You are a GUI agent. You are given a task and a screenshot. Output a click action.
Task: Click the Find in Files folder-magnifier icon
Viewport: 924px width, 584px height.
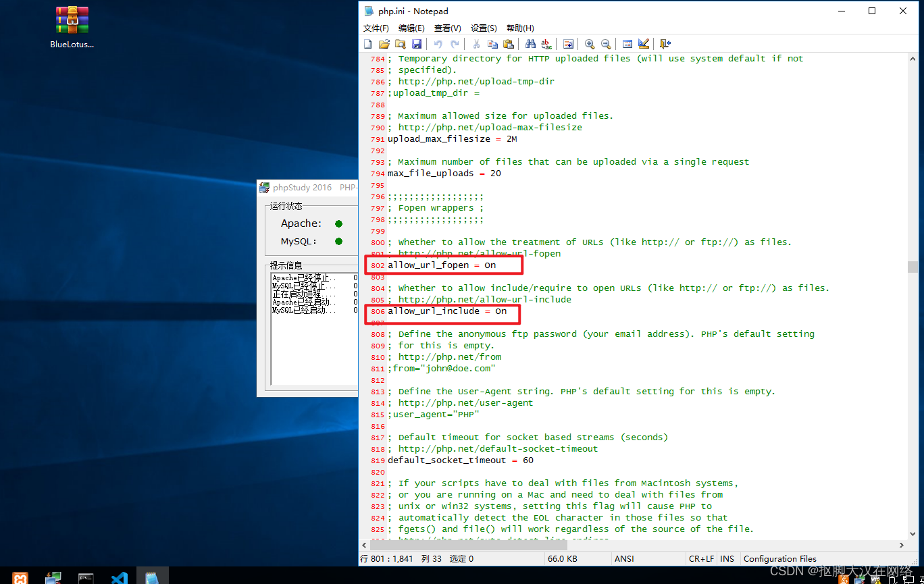[x=401, y=44]
